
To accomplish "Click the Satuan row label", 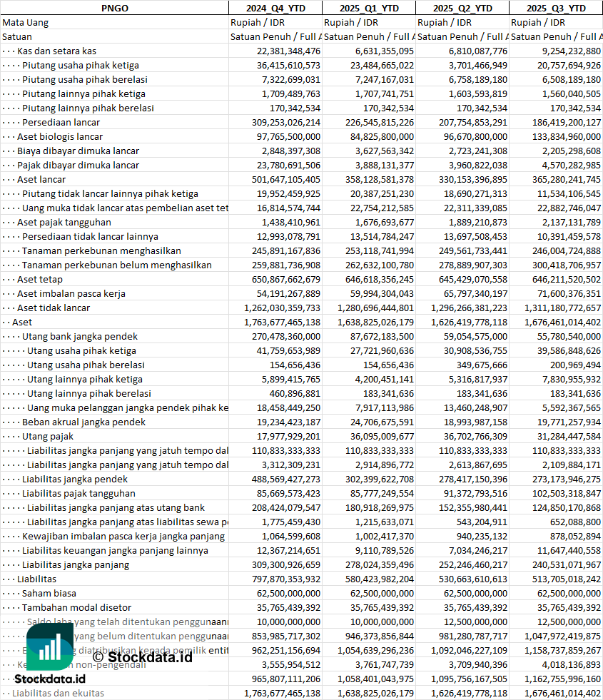I will click(17, 36).
